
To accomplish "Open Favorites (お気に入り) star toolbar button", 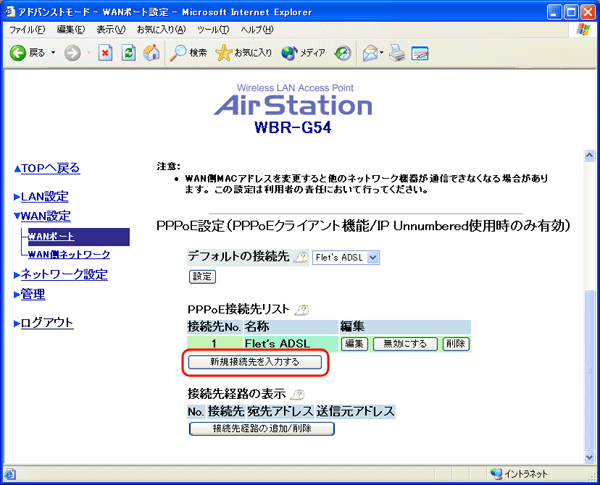I will point(243,53).
